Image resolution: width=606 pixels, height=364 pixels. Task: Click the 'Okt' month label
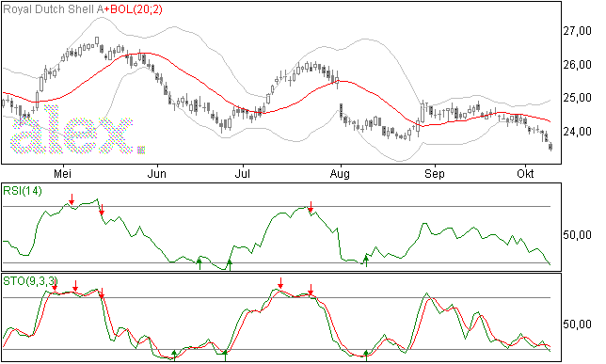(525, 174)
